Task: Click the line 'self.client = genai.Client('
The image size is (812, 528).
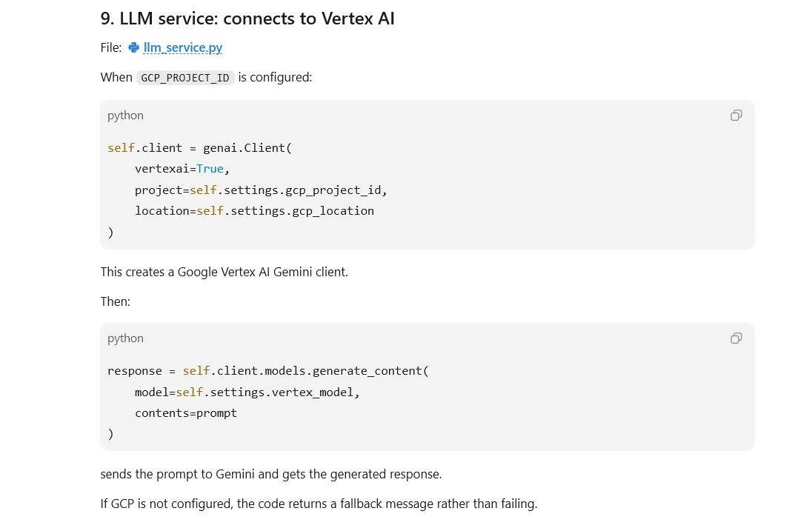Action: pos(199,148)
